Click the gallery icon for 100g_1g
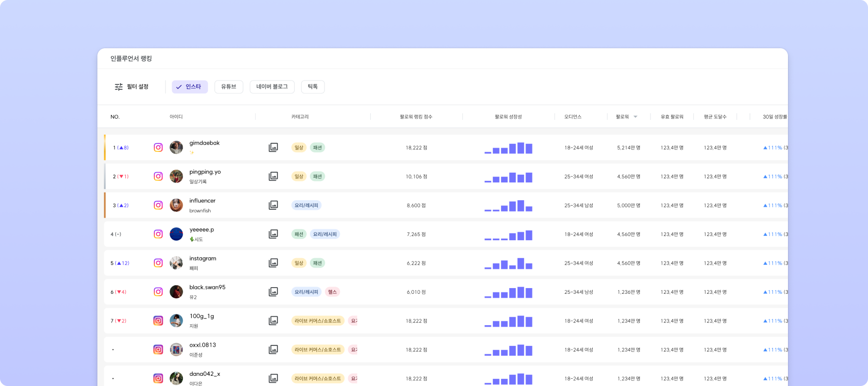The image size is (868, 386). point(273,321)
